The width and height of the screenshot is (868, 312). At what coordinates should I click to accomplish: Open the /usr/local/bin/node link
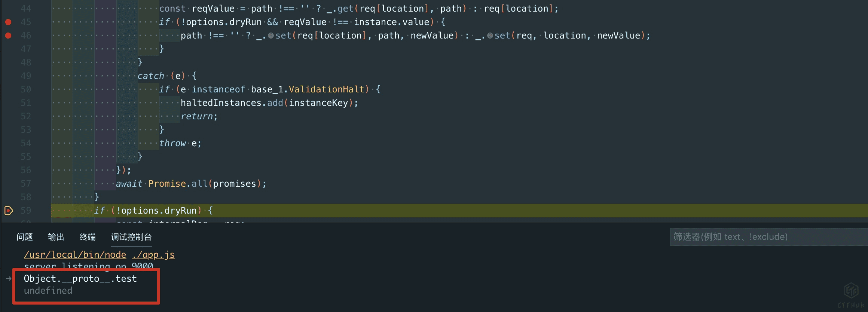point(75,255)
